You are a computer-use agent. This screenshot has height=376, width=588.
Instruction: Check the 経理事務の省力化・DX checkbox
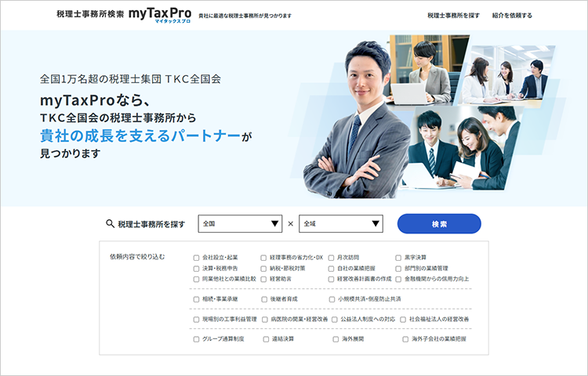263,258
